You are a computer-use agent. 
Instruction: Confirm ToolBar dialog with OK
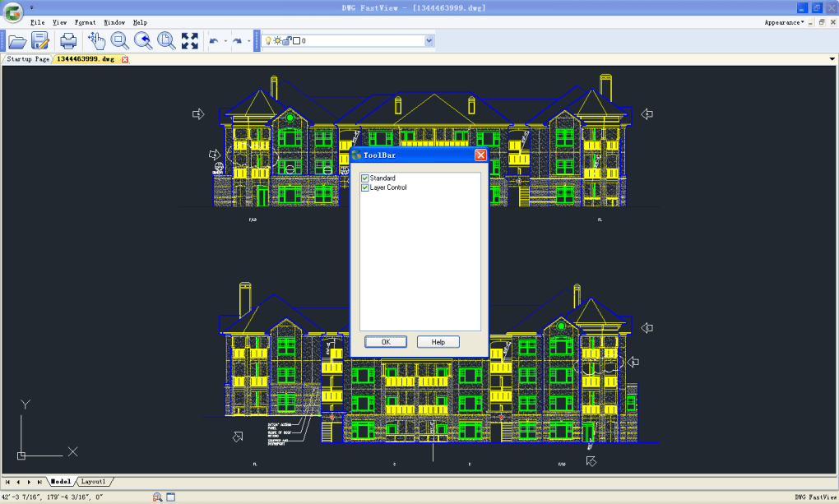385,341
